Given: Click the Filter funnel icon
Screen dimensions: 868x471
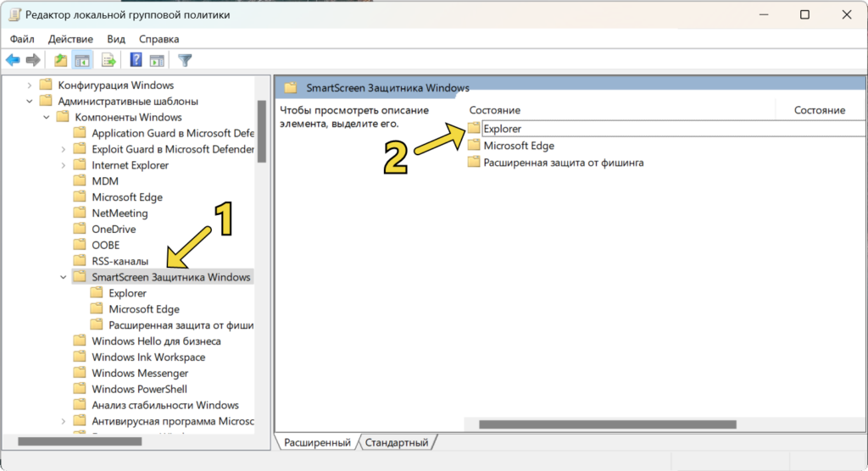Looking at the screenshot, I should click(x=185, y=60).
